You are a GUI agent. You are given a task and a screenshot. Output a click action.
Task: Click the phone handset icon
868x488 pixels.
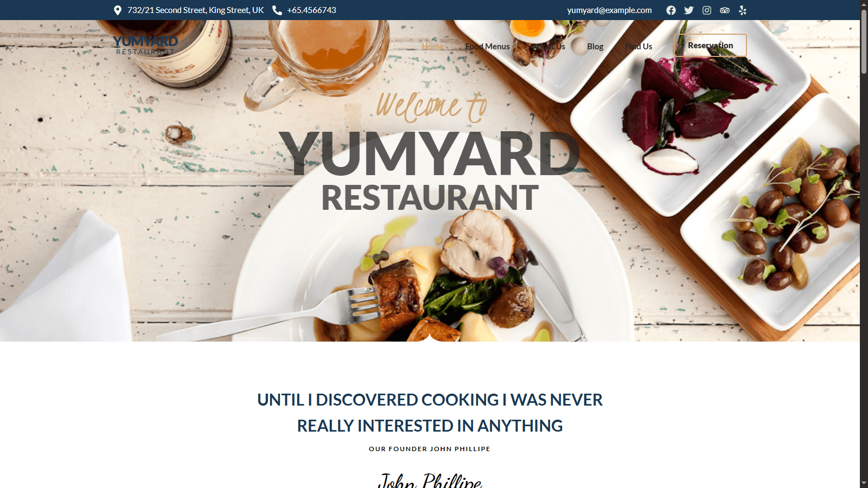point(277,10)
